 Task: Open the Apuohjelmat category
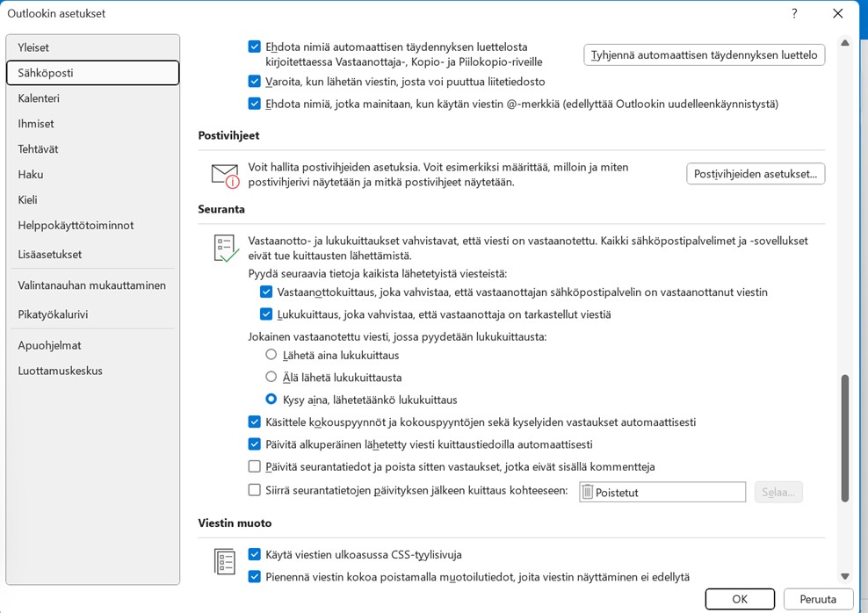tap(93, 345)
